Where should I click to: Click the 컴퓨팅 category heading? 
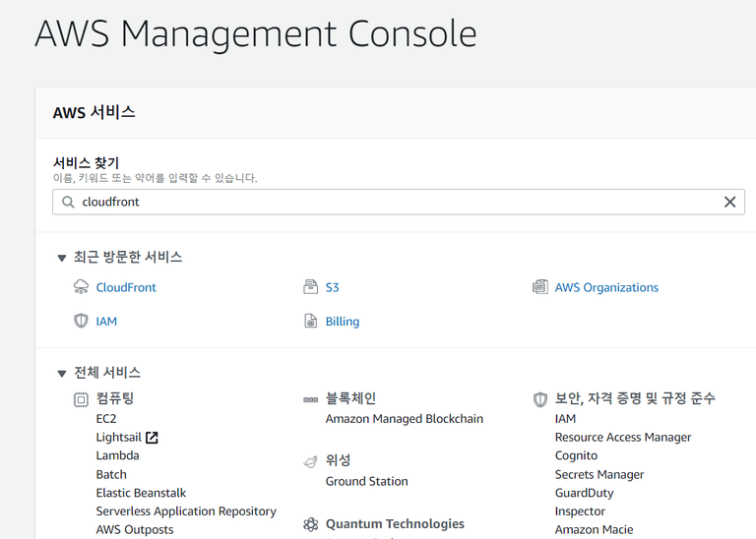pos(115,398)
